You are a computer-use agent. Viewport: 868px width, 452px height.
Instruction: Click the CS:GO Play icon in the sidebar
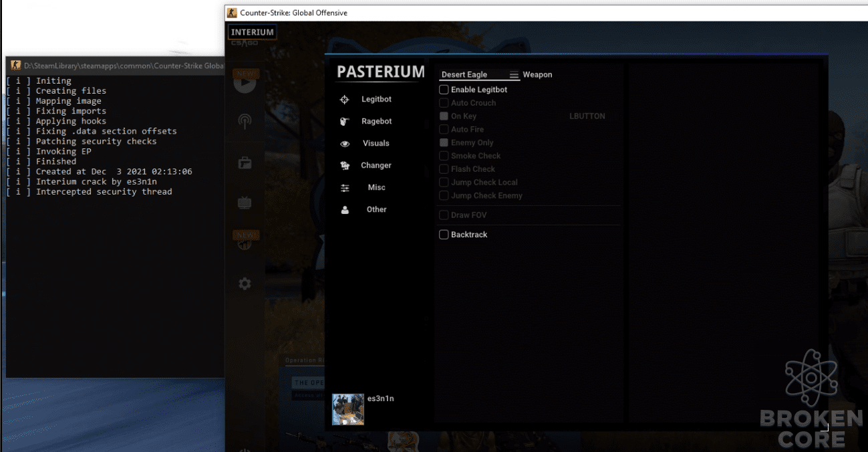pyautogui.click(x=245, y=83)
